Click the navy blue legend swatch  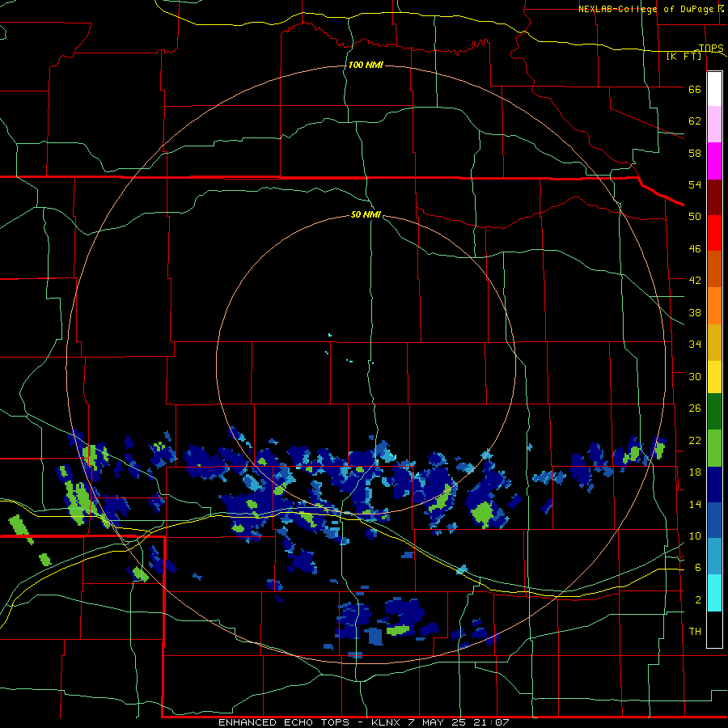coord(714,485)
